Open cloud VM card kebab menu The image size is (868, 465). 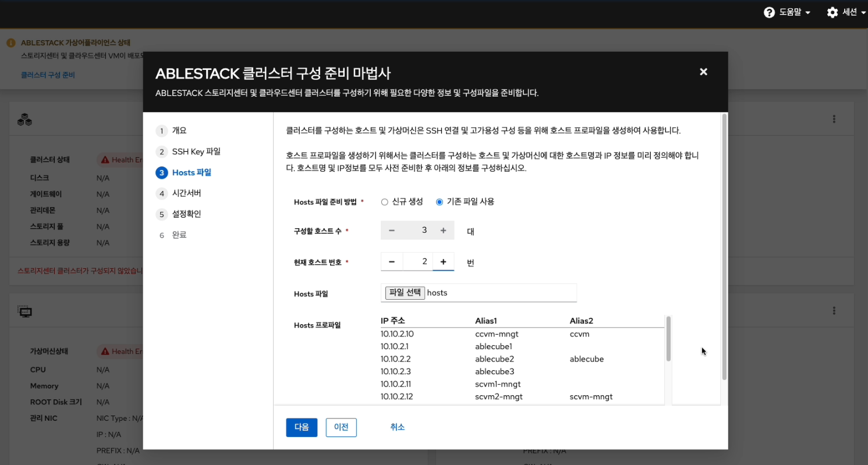(x=834, y=311)
